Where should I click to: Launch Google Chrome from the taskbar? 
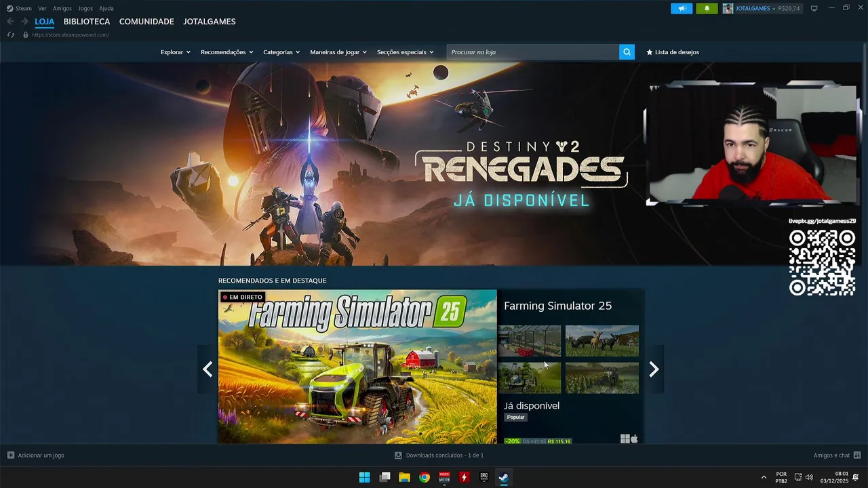pyautogui.click(x=424, y=477)
